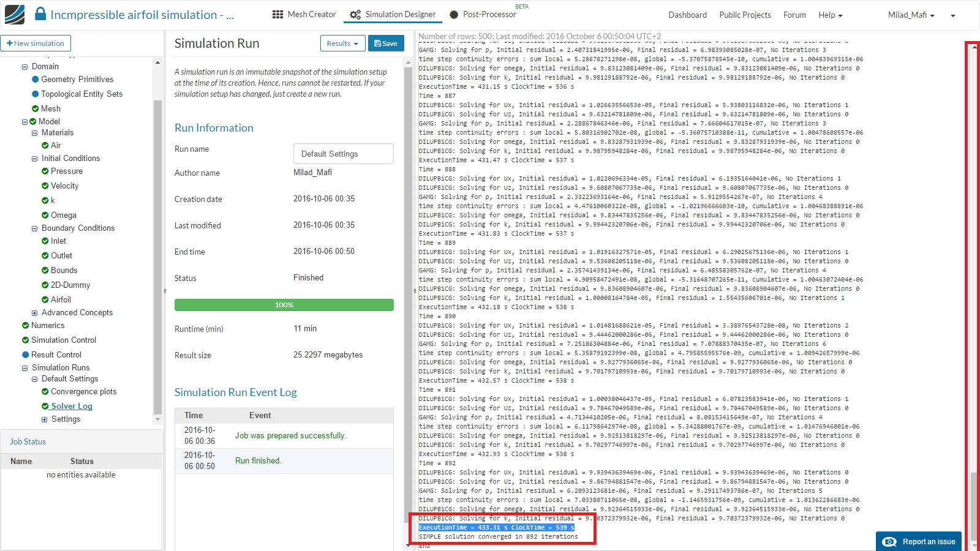This screenshot has height=551, width=980.
Task: Go to Dashboard
Action: click(687, 15)
